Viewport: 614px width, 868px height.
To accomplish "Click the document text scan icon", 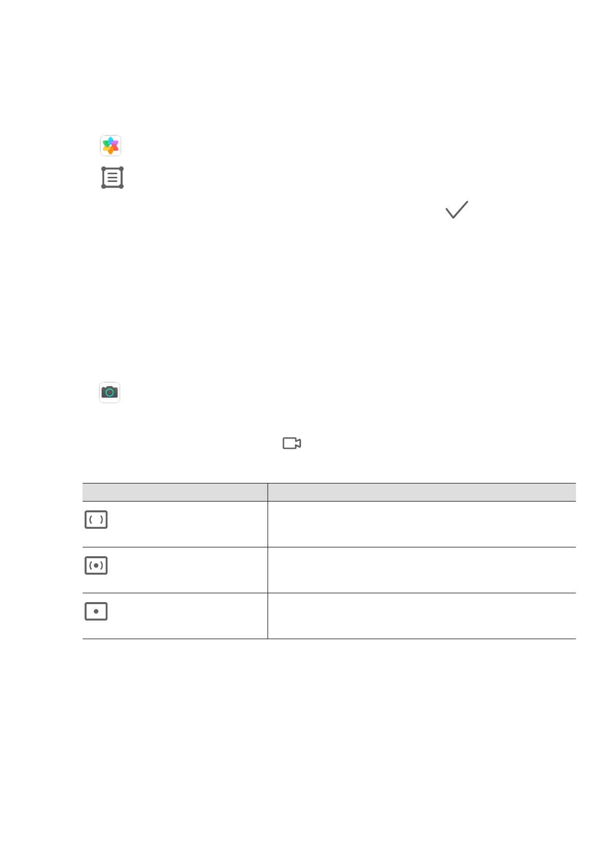I will tap(112, 178).
